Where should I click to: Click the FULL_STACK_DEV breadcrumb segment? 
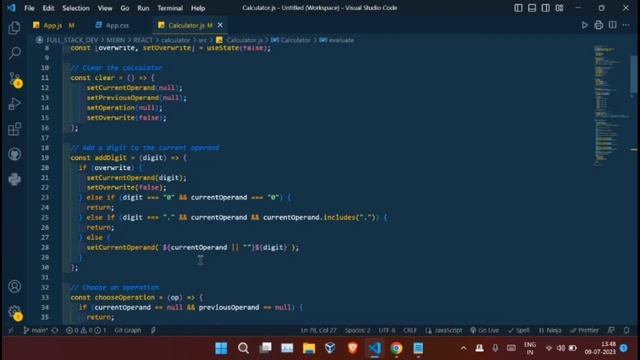tap(72, 40)
